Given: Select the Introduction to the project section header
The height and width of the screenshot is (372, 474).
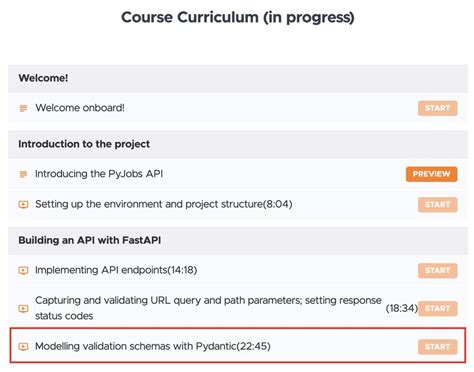Looking at the screenshot, I should tap(238, 144).
